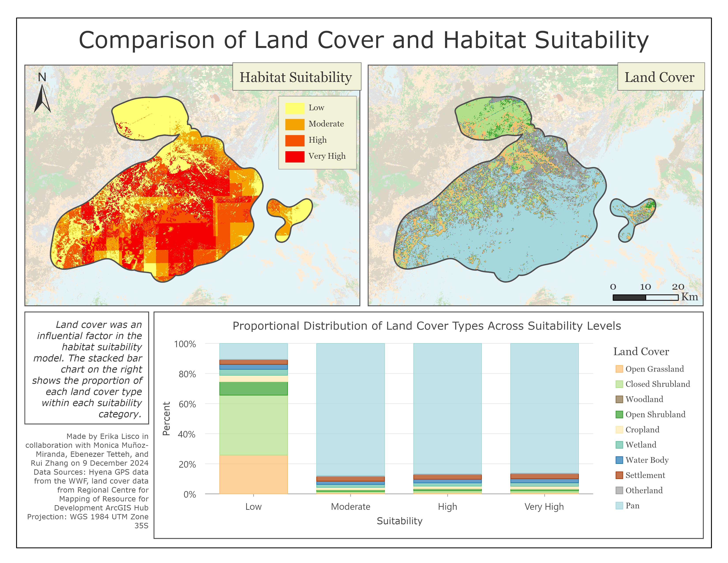This screenshot has width=728, height=563.
Task: Select Water Body legend marker
Action: tap(619, 460)
